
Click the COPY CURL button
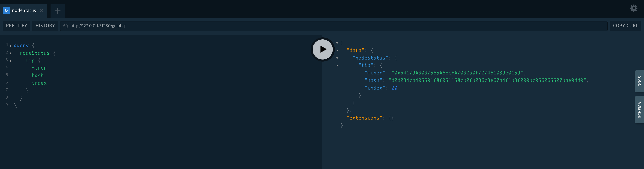click(625, 26)
